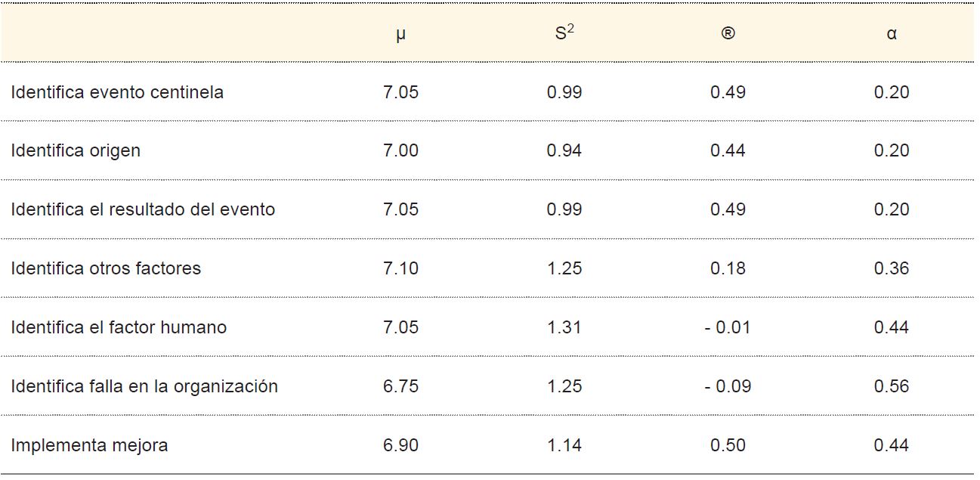Select the 'Identifica otros factores' row label
The height and width of the screenshot is (480, 980).
pos(106,268)
